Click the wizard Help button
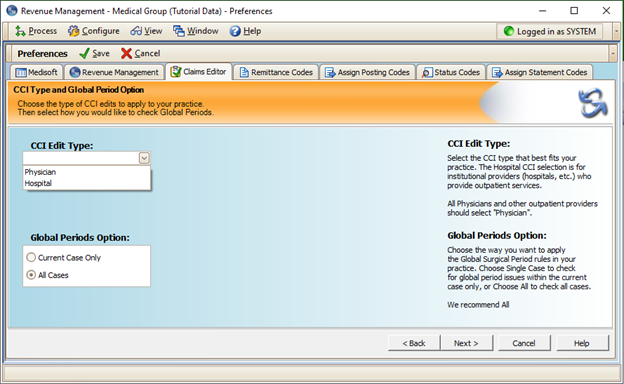 pos(582,343)
